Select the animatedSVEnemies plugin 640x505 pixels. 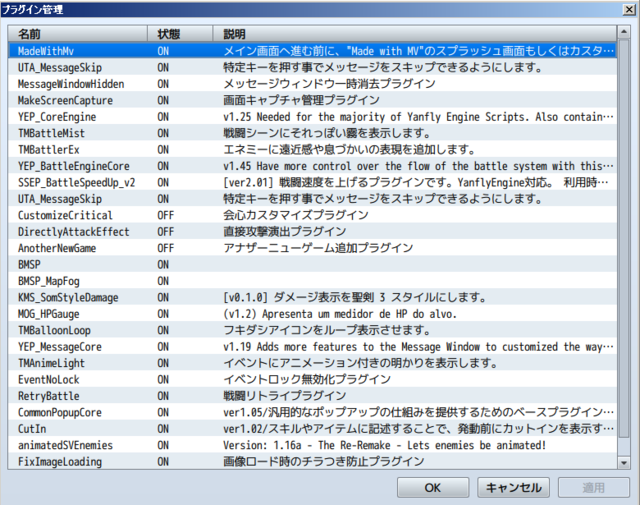[312, 445]
